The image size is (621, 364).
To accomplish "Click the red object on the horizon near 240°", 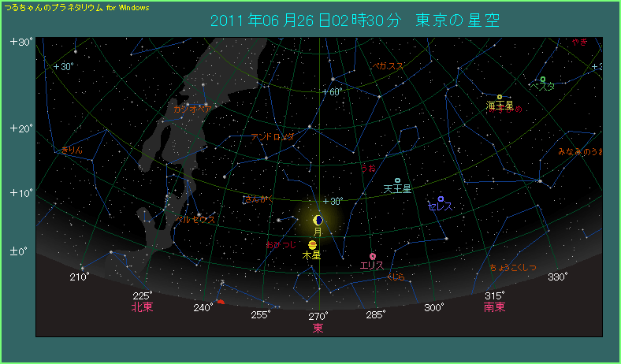I will point(221,302).
